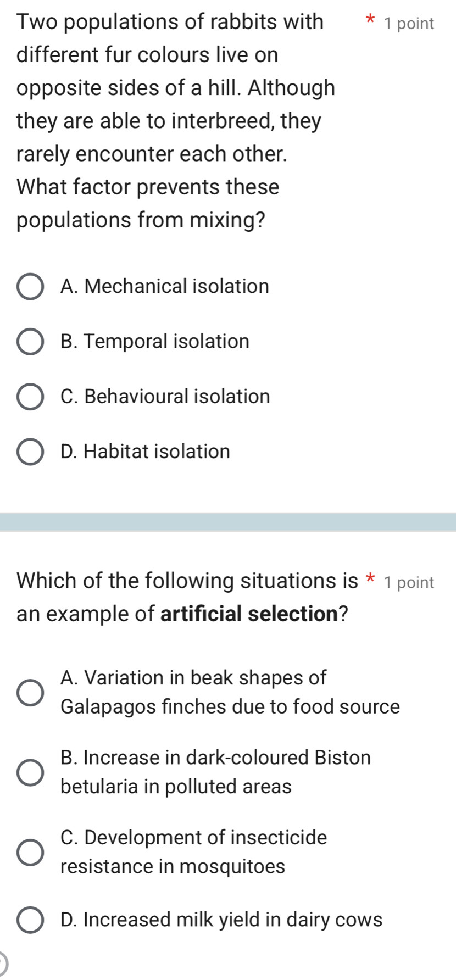Click the insecticide resistance answer text
Screen dimensions: 456x980
coord(194,852)
